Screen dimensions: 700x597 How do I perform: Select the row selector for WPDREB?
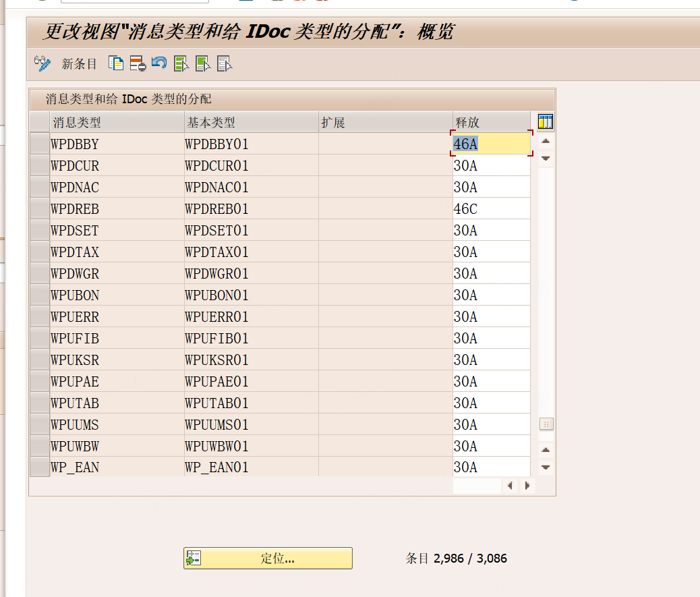click(x=38, y=208)
